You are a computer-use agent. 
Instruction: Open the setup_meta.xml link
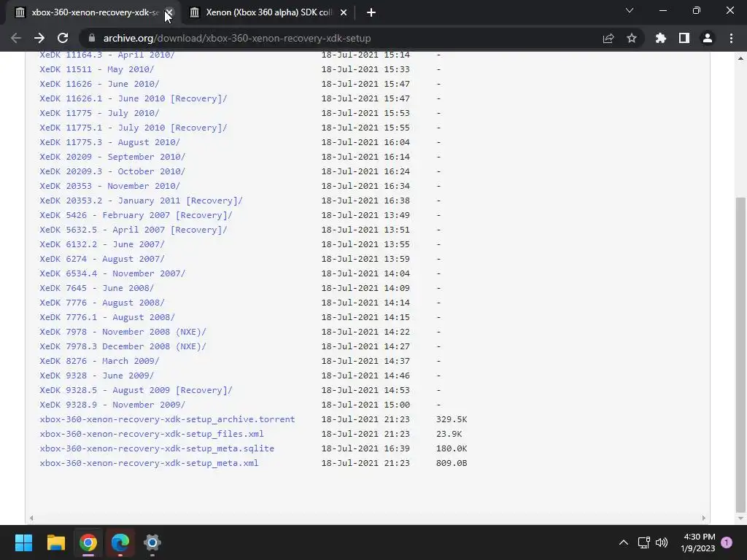click(149, 463)
